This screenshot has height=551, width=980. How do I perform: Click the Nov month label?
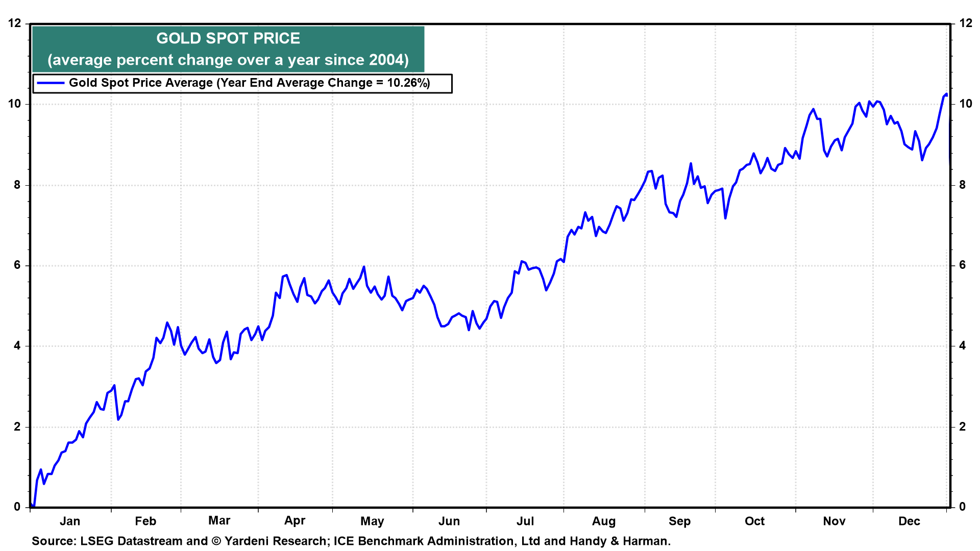tap(834, 521)
